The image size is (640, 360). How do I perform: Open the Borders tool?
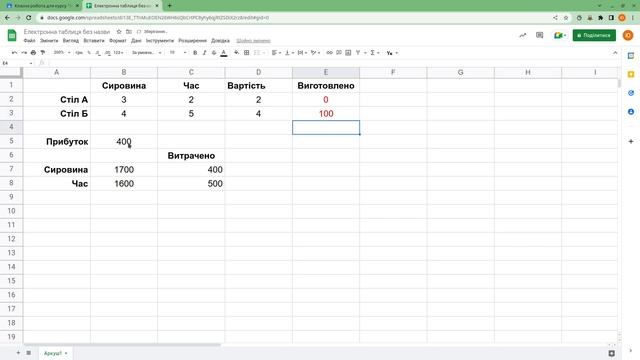(x=247, y=53)
